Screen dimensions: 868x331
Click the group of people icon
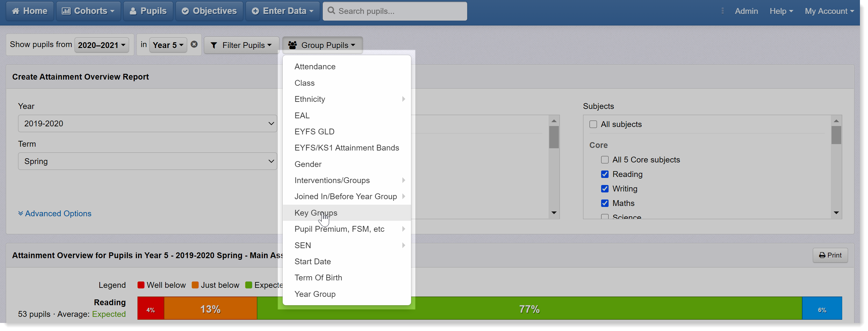[292, 45]
